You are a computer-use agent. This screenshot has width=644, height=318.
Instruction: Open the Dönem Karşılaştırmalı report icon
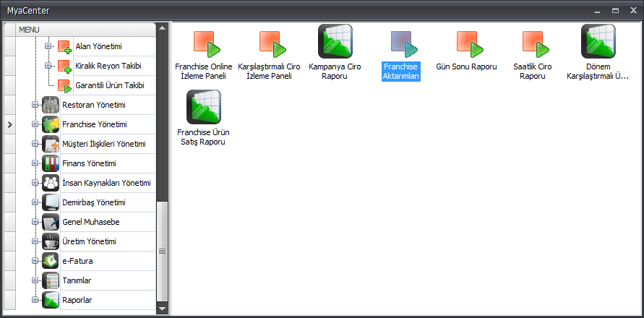pos(598,41)
